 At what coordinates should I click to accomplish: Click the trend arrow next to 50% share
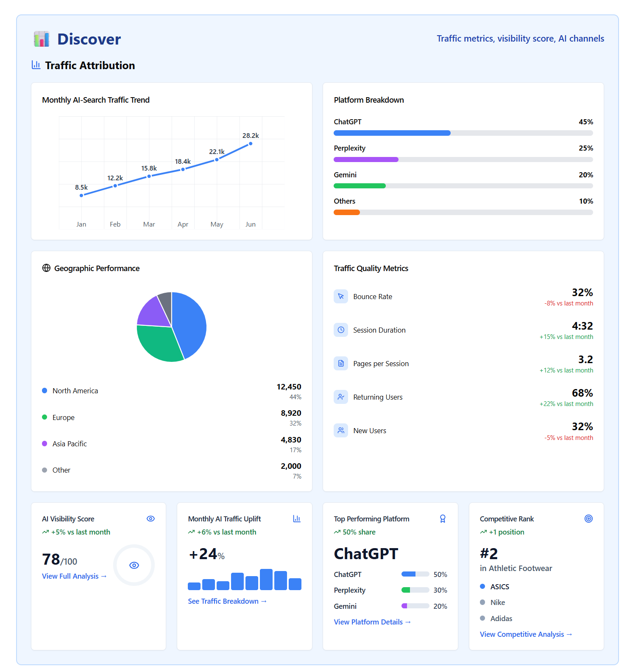point(337,532)
